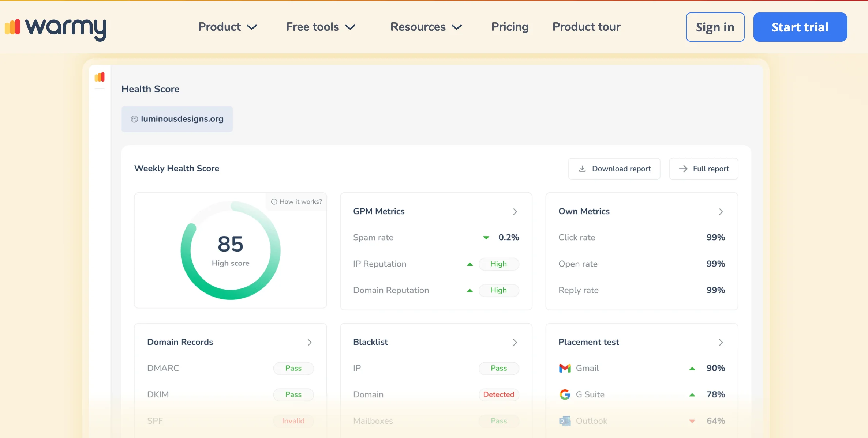This screenshot has height=438, width=868.
Task: Click the Domain Reputation High badge
Action: pyautogui.click(x=498, y=290)
